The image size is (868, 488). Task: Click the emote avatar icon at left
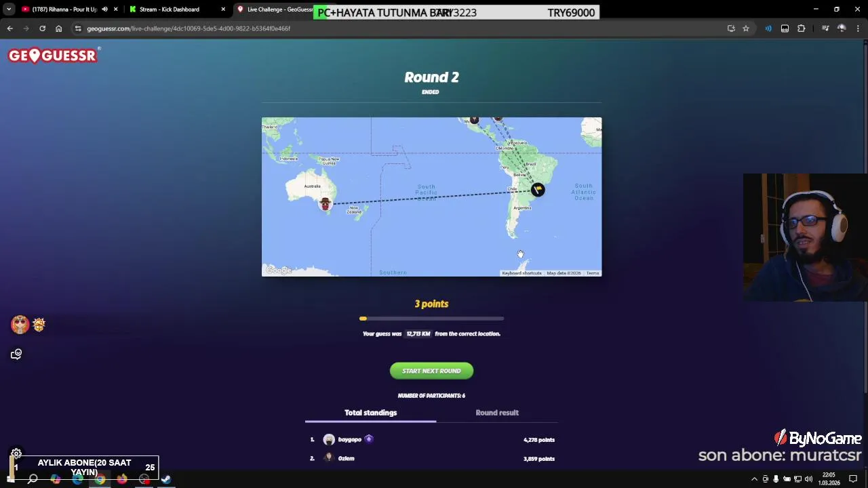click(20, 325)
